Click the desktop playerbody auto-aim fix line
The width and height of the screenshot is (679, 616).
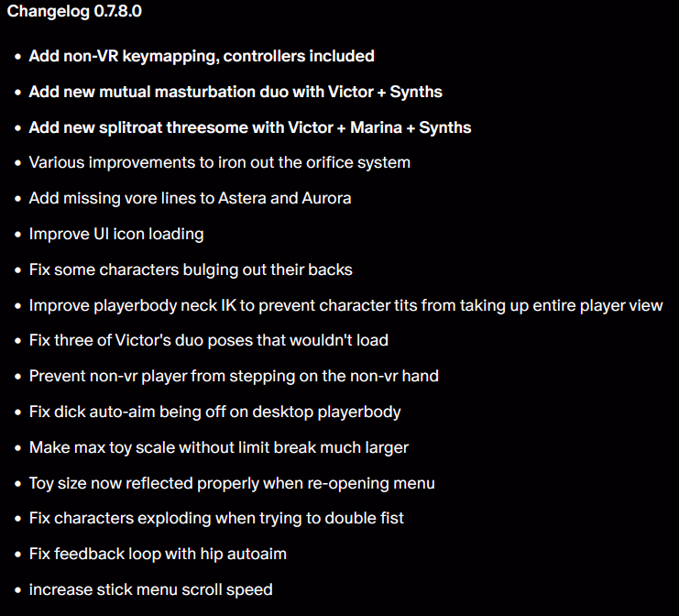[x=215, y=412]
